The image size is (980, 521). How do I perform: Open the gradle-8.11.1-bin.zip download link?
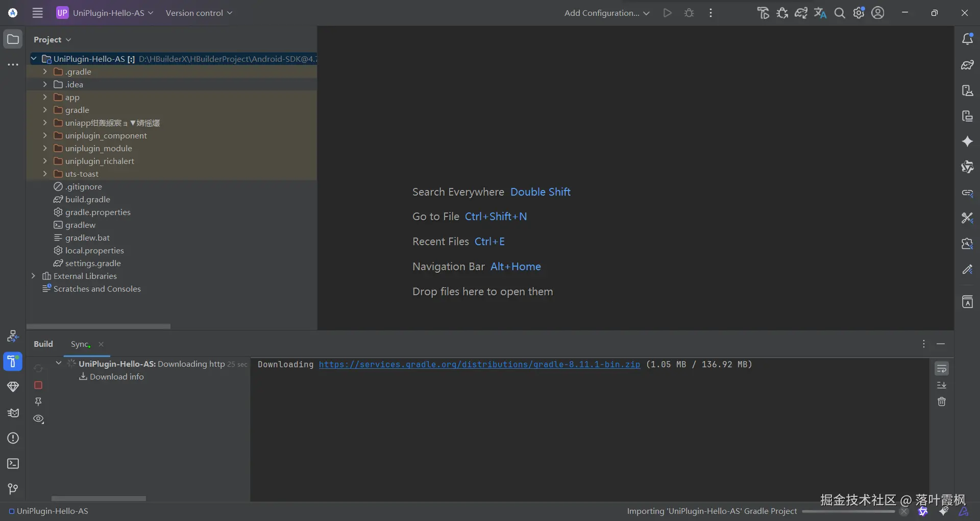tap(479, 364)
